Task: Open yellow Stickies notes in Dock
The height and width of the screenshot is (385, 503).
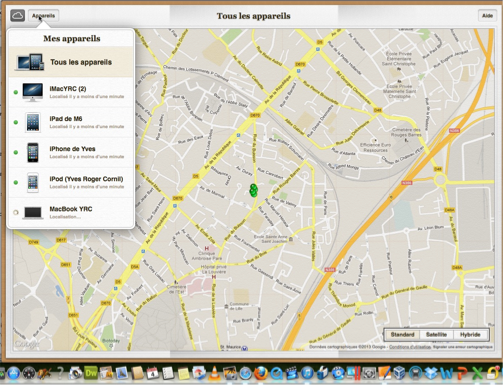Action: [x=183, y=374]
